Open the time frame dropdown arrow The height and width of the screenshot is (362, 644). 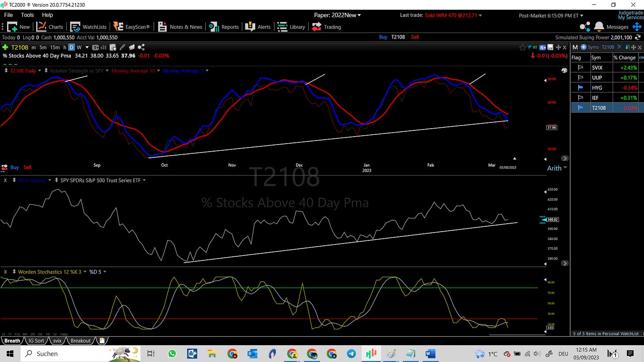pos(87,47)
